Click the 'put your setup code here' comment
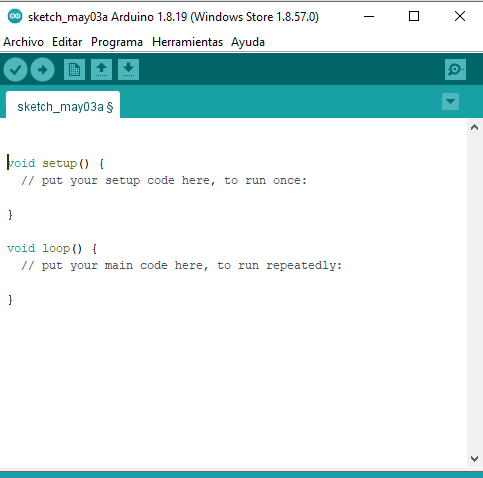This screenshot has width=483, height=478. click(164, 180)
